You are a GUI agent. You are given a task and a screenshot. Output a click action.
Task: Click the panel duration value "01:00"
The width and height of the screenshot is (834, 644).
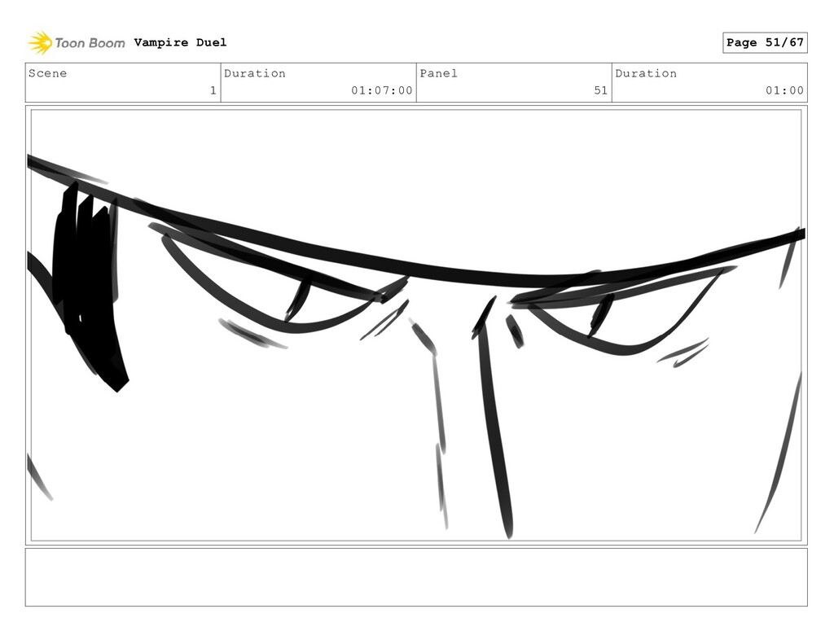coord(784,90)
